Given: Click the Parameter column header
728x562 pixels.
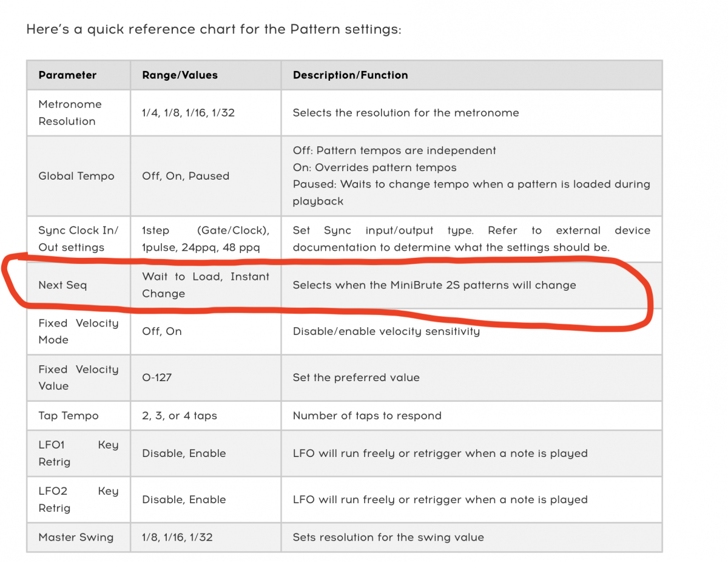Looking at the screenshot, I should coord(78,75).
